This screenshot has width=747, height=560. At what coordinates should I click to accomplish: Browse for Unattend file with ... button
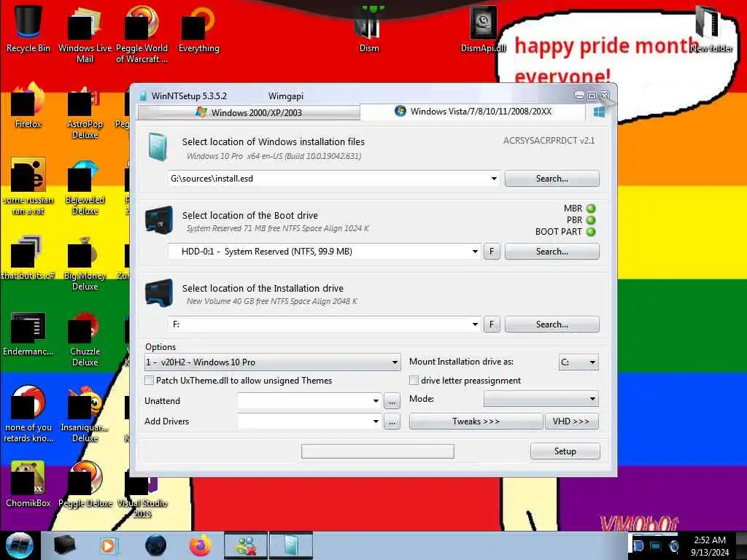pyautogui.click(x=392, y=401)
